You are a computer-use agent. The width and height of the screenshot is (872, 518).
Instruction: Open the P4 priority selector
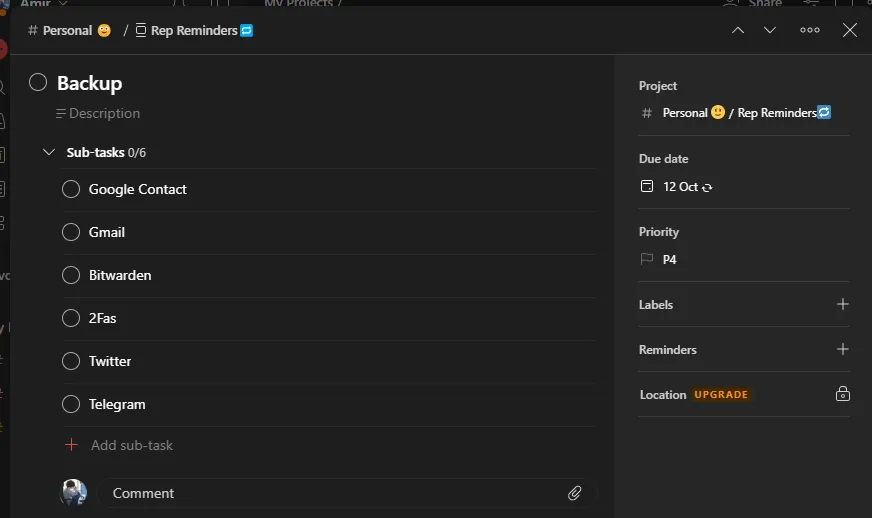(658, 259)
